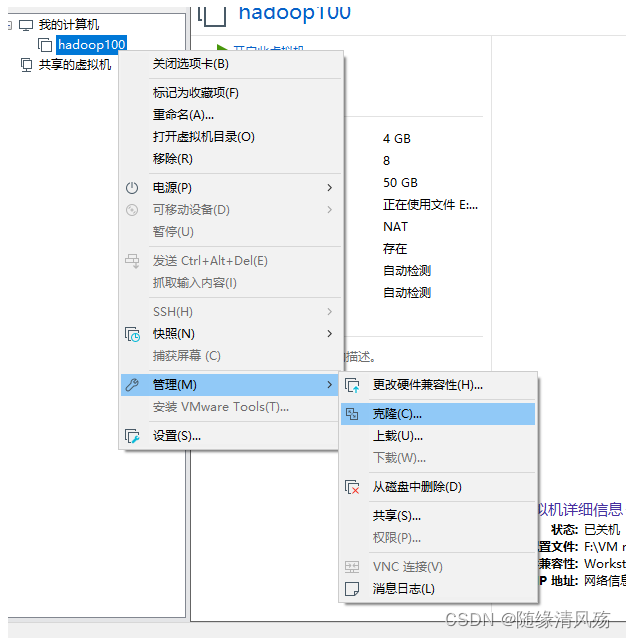Choose 从磁盘中删除(D)
The height and width of the screenshot is (638, 626).
438,487
